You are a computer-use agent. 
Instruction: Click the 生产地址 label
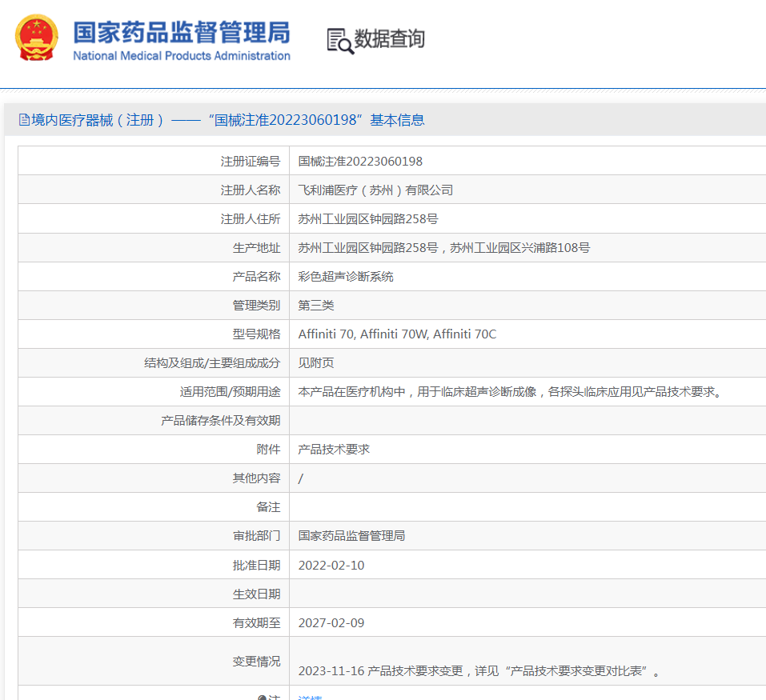[256, 248]
